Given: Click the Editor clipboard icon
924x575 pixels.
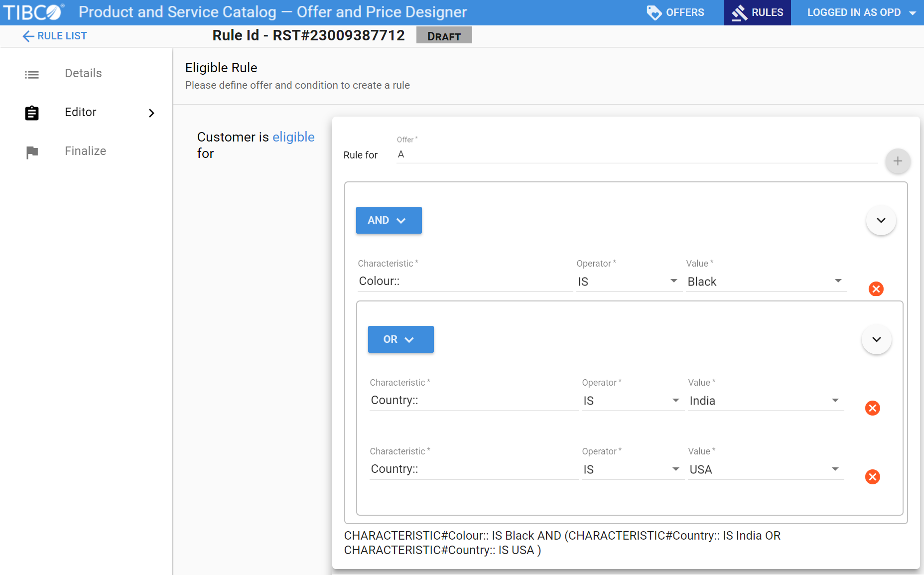Looking at the screenshot, I should coord(32,113).
